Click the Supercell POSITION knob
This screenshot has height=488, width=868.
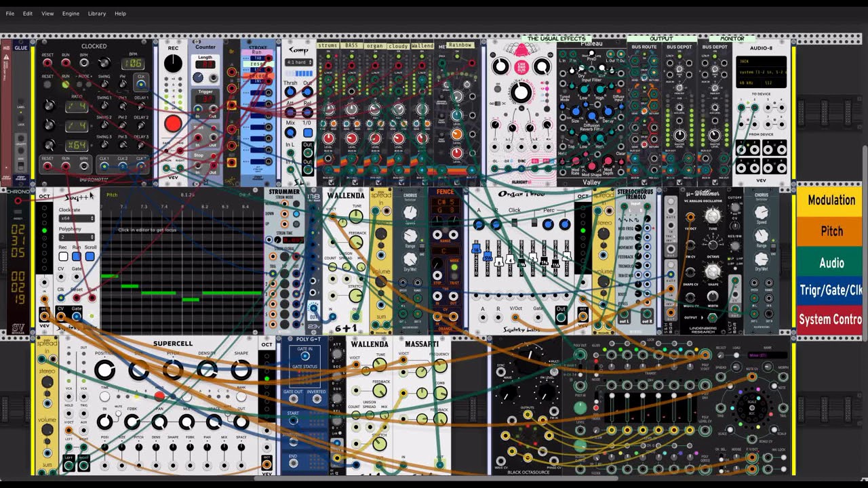[104, 370]
